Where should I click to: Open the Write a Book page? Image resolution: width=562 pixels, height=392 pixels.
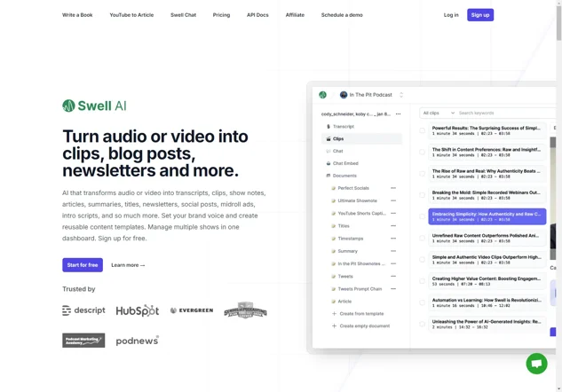point(77,15)
